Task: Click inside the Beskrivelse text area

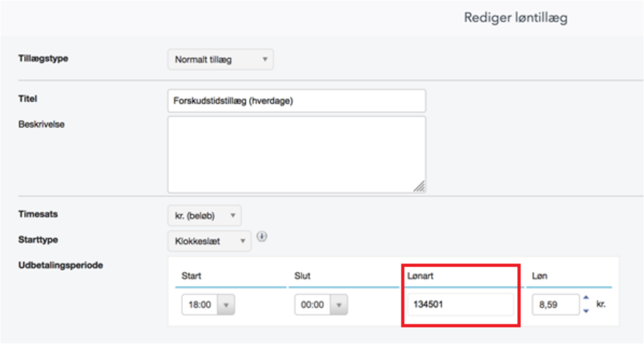Action: [297, 155]
